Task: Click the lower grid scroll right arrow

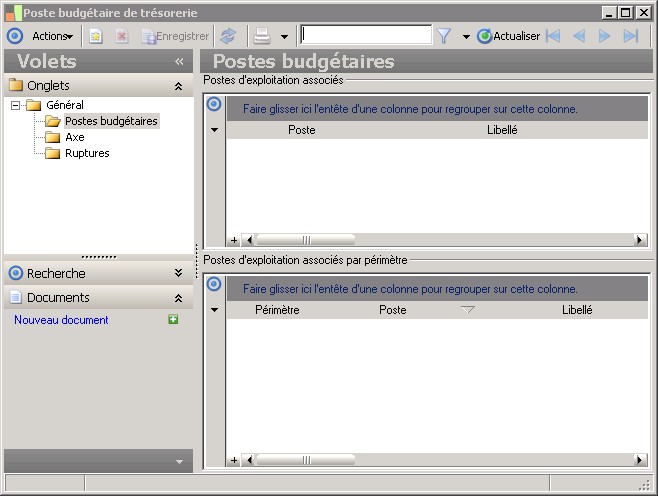Action: (639, 460)
